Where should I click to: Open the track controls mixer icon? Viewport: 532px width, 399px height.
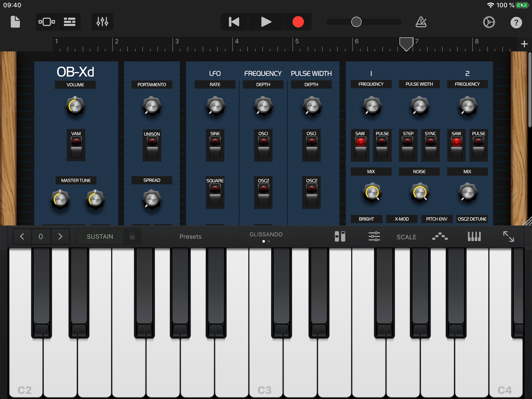(x=102, y=22)
